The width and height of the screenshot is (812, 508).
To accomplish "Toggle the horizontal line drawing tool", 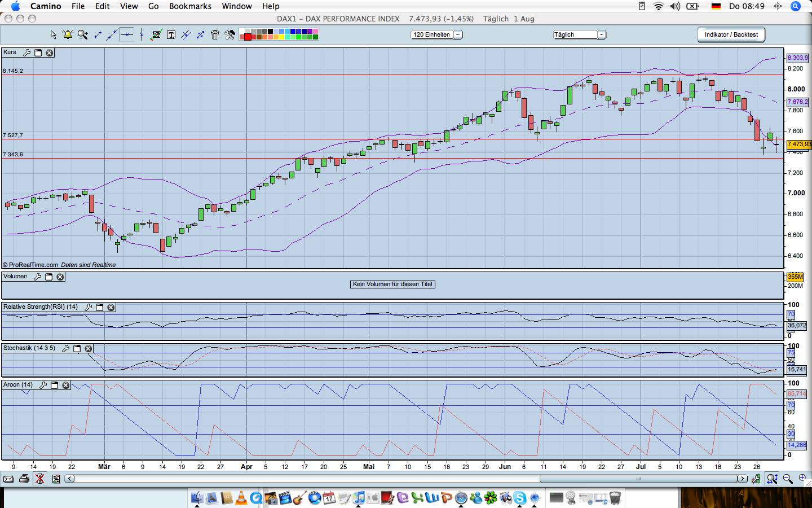I will [x=127, y=35].
